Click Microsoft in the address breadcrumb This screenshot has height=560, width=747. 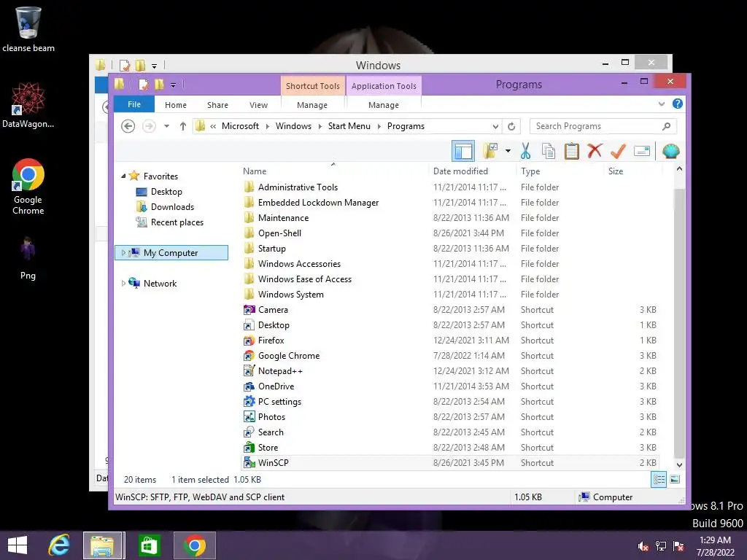[x=240, y=126]
